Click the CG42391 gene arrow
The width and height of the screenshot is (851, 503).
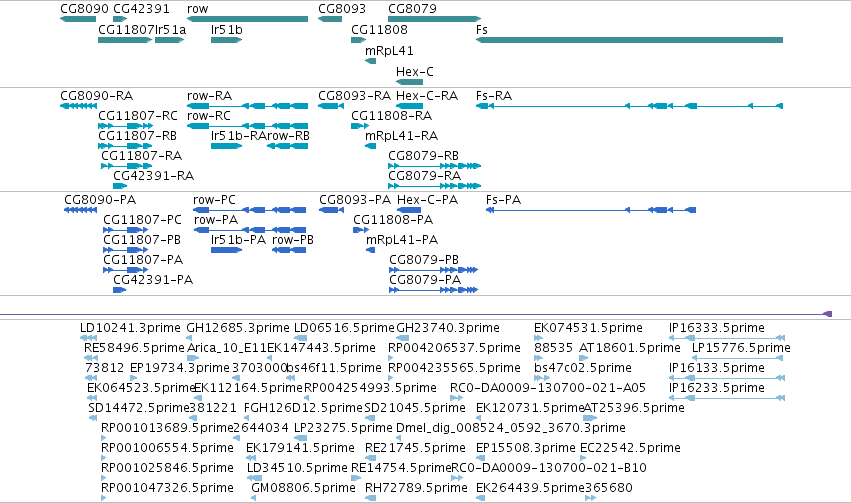(120, 19)
